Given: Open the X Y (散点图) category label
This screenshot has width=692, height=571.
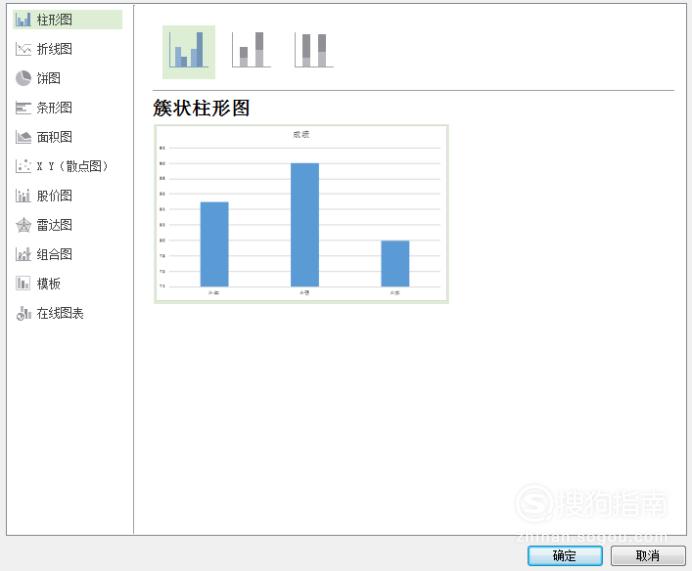Looking at the screenshot, I should tap(72, 166).
